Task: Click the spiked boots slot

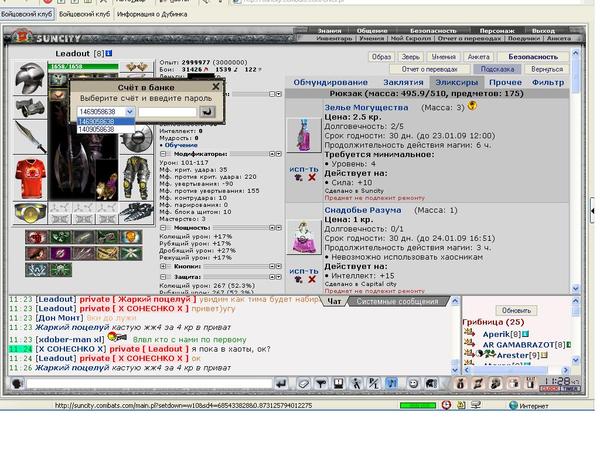Action: [x=137, y=213]
